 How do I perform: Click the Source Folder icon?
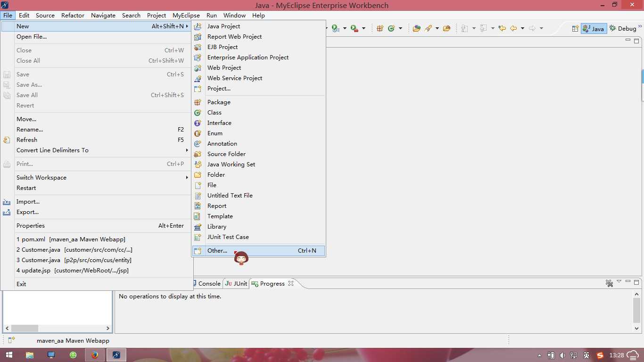tap(198, 154)
